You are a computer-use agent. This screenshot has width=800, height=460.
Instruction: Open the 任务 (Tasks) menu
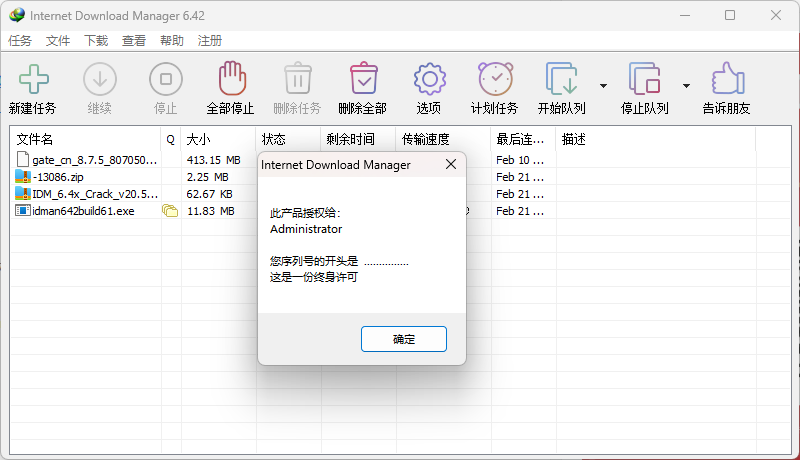tap(20, 41)
